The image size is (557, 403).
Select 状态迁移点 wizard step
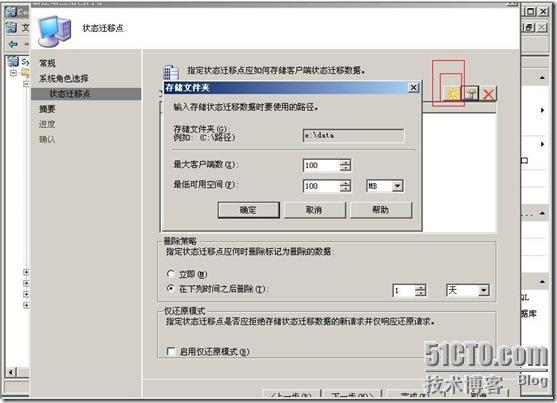point(86,94)
